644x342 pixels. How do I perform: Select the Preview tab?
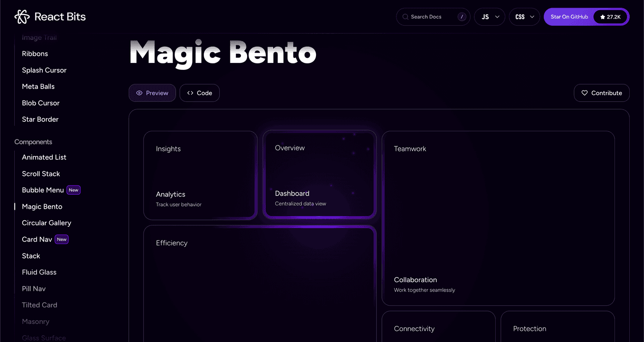(x=152, y=93)
